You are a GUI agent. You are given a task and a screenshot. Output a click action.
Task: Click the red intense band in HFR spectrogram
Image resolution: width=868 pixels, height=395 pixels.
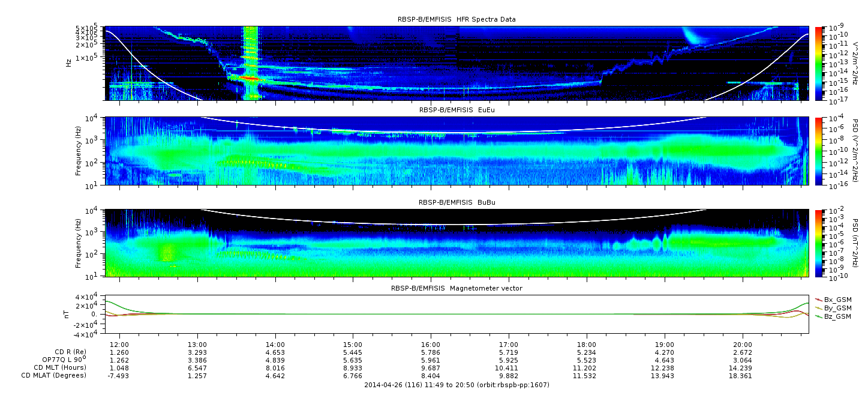point(251,79)
